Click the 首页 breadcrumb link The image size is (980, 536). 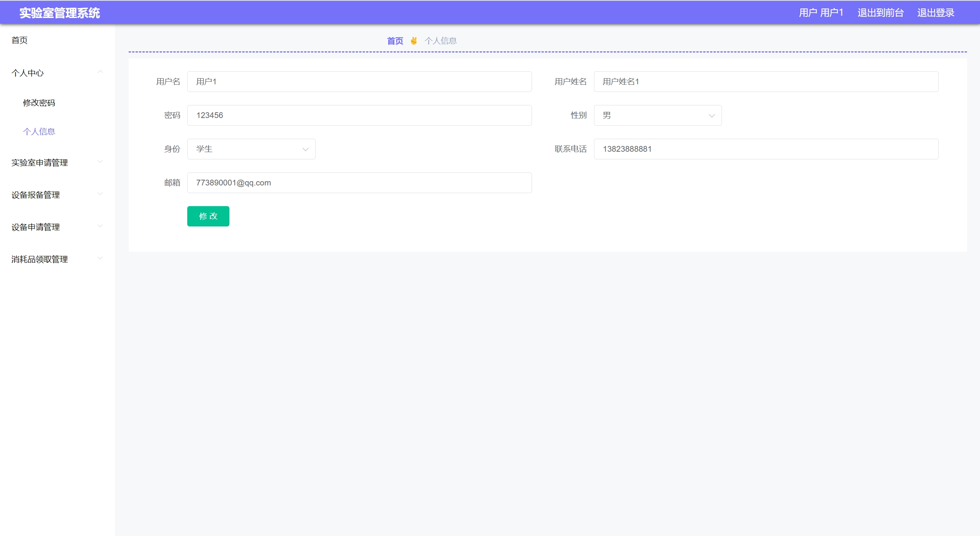(395, 41)
